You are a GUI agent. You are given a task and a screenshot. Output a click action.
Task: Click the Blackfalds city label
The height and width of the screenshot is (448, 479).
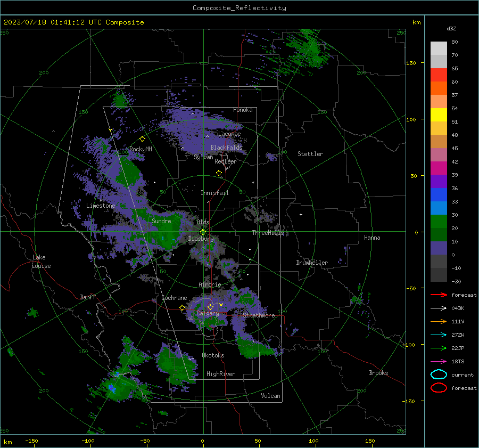tap(226, 148)
